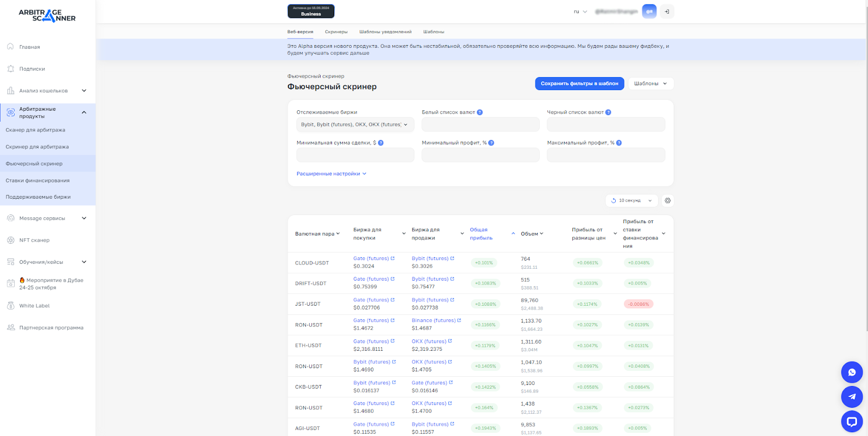
Task: Open the Главная sidebar item
Action: coord(29,47)
